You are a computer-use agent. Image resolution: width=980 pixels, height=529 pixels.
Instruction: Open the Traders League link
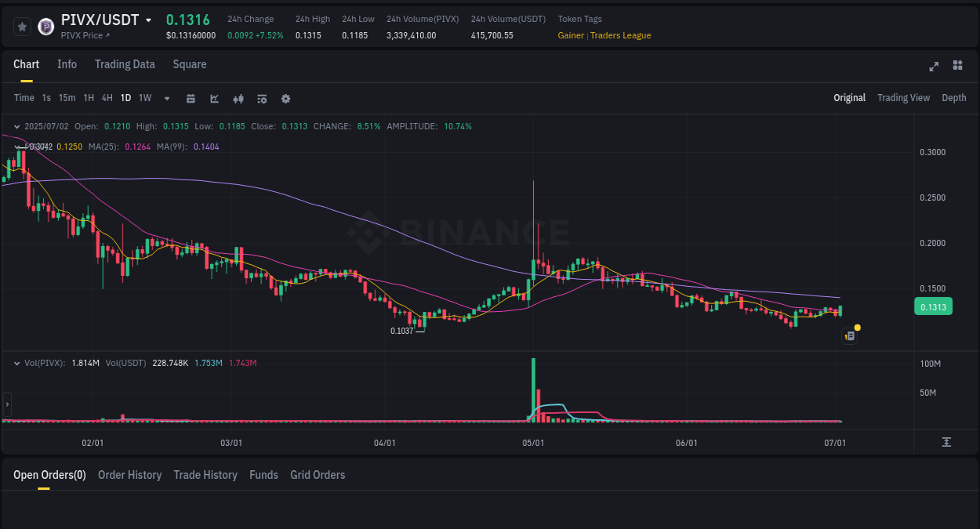[619, 35]
